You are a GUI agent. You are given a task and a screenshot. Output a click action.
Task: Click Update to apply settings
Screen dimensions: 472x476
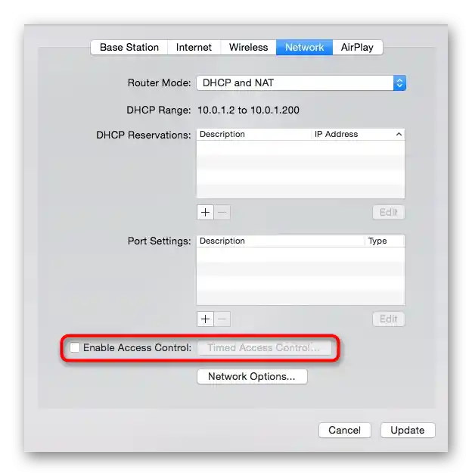[408, 430]
